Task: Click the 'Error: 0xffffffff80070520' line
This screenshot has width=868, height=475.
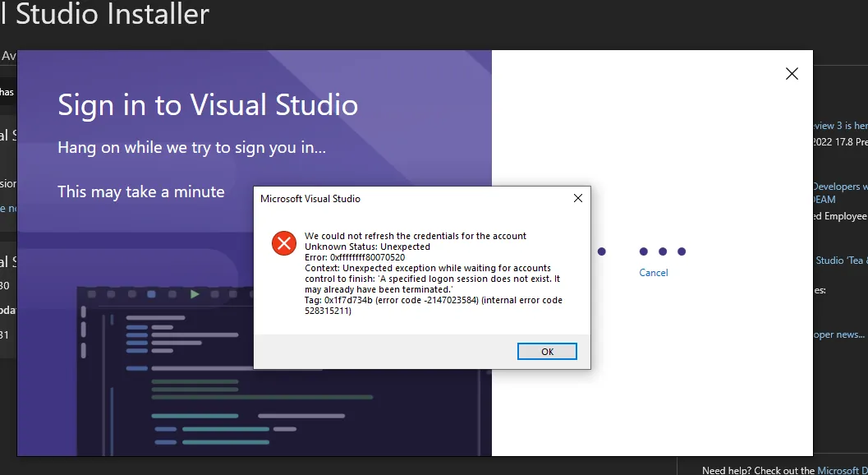Action: [355, 257]
